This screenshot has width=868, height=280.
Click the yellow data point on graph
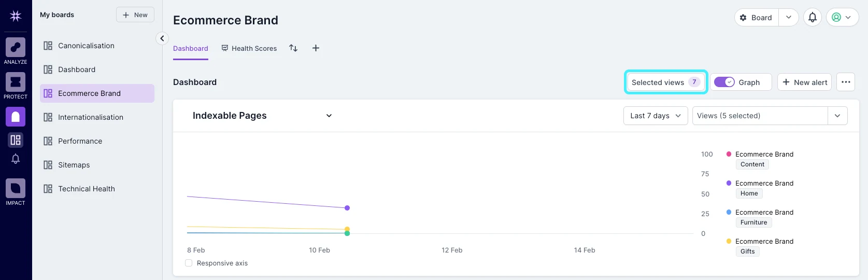coord(347,229)
